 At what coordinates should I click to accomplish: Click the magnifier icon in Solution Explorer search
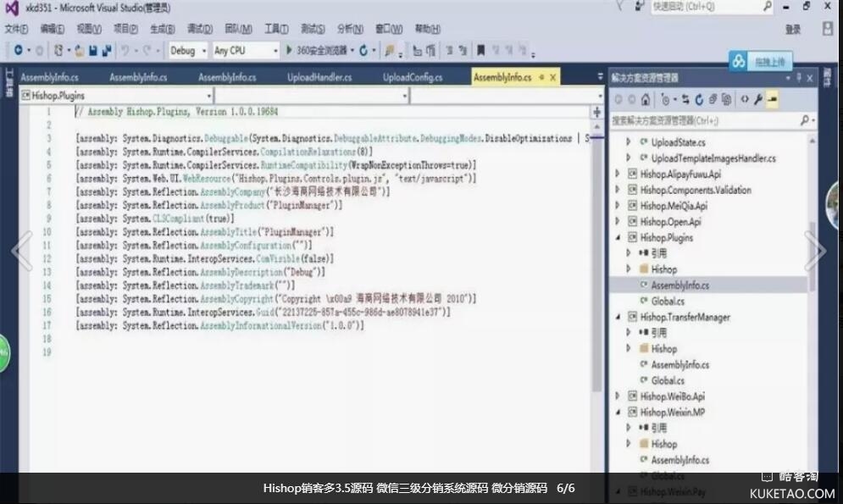pyautogui.click(x=805, y=120)
